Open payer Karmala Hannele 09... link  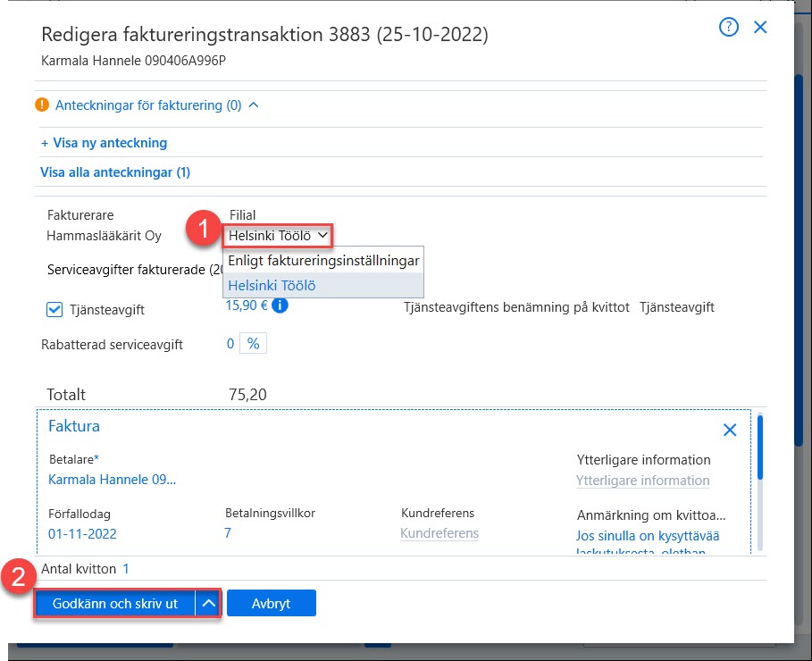point(112,480)
